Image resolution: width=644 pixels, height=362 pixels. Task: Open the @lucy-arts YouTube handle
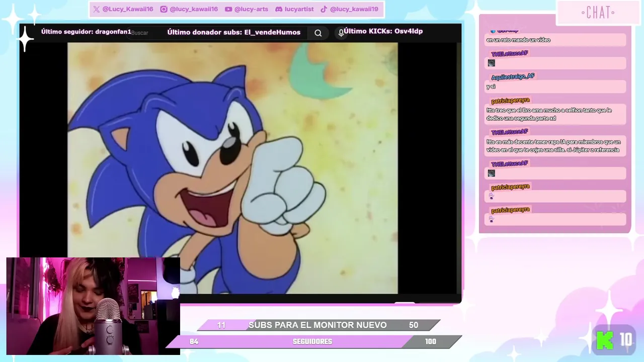pos(251,9)
